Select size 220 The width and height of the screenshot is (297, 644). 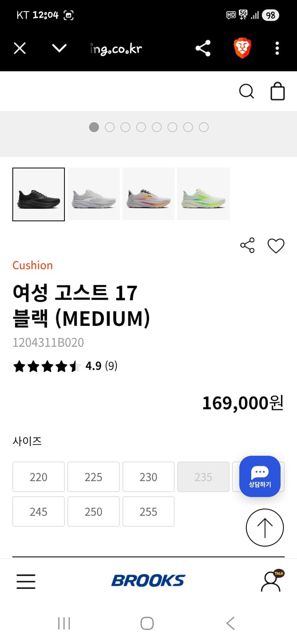[x=38, y=477]
